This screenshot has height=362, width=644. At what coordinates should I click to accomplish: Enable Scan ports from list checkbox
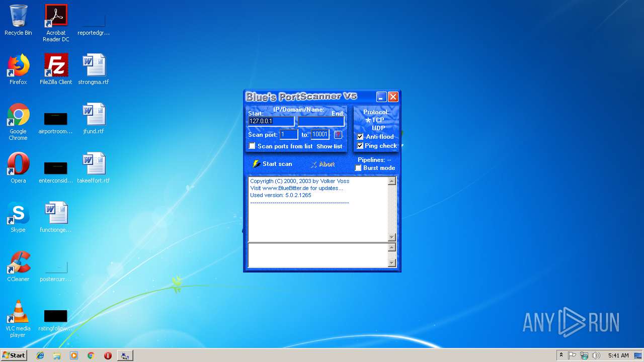[x=252, y=146]
